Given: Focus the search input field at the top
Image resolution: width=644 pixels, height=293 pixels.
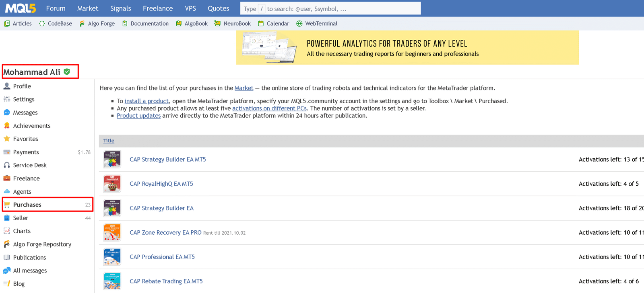Looking at the screenshot, I should [x=342, y=8].
